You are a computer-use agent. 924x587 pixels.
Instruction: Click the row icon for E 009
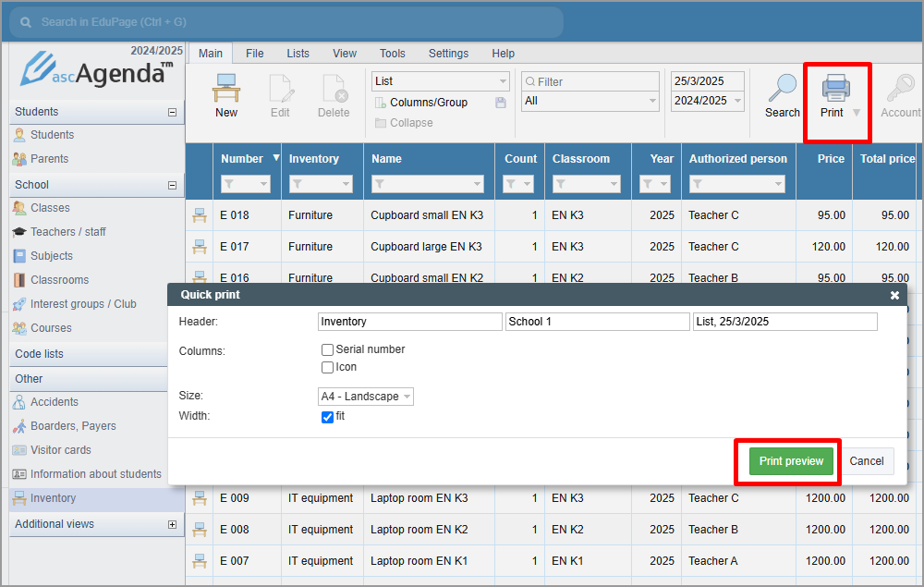(x=200, y=498)
